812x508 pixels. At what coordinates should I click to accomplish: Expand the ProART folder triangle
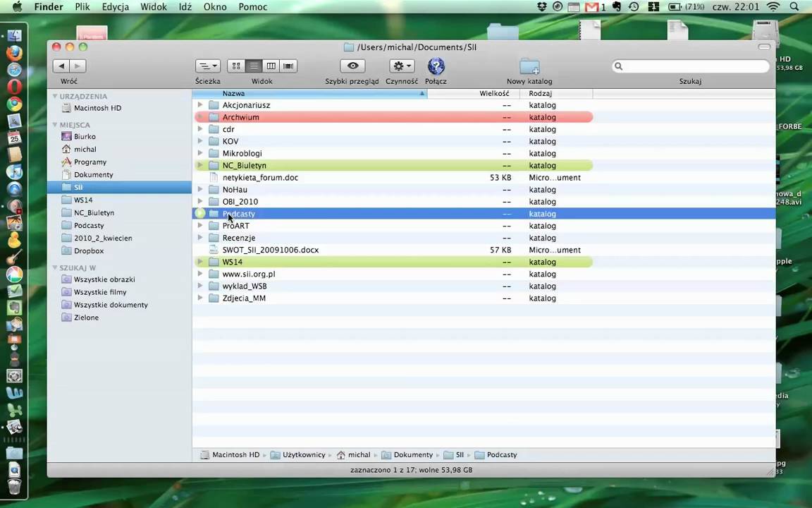[x=200, y=226]
